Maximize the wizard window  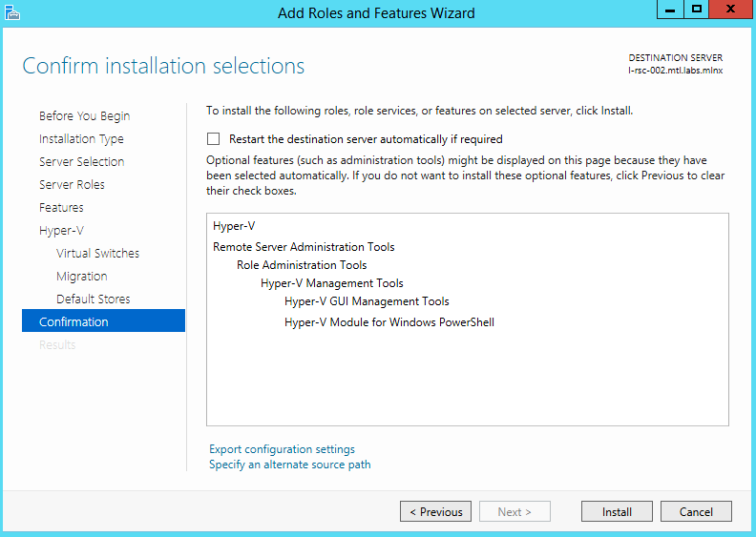coord(697,10)
